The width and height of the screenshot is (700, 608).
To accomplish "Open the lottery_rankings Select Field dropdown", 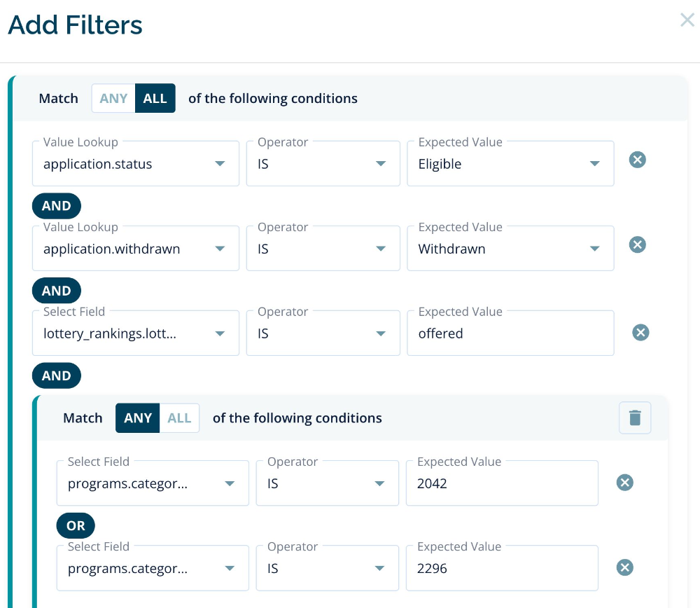I will 135,333.
